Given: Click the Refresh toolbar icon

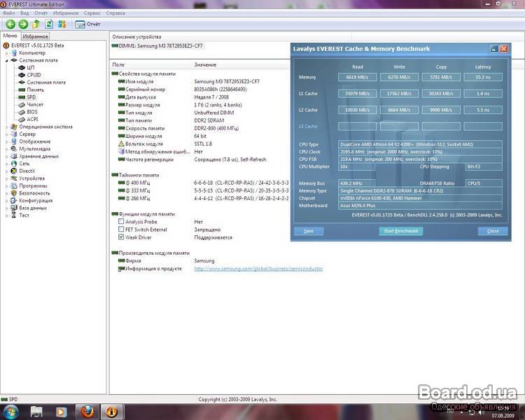Looking at the screenshot, I should pos(49,24).
